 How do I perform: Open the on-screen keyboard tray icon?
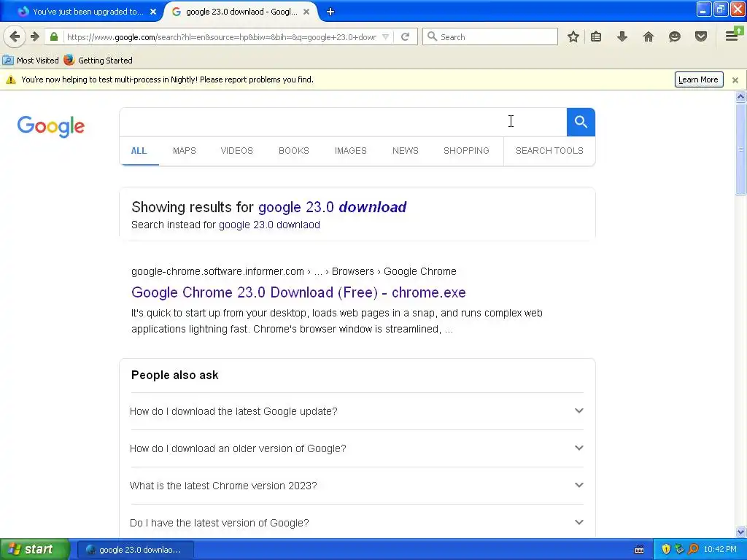pyautogui.click(x=639, y=550)
